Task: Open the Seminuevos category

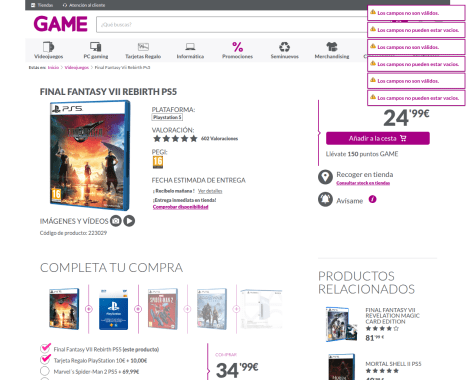Action: click(x=284, y=50)
